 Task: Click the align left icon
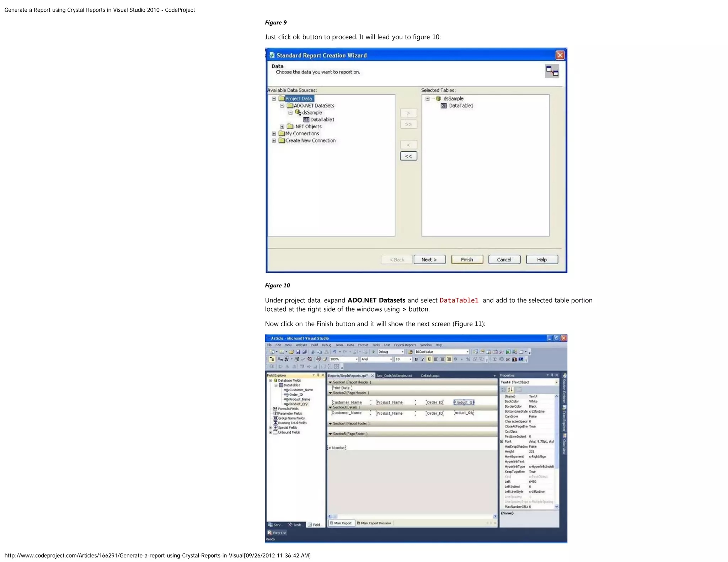436,359
